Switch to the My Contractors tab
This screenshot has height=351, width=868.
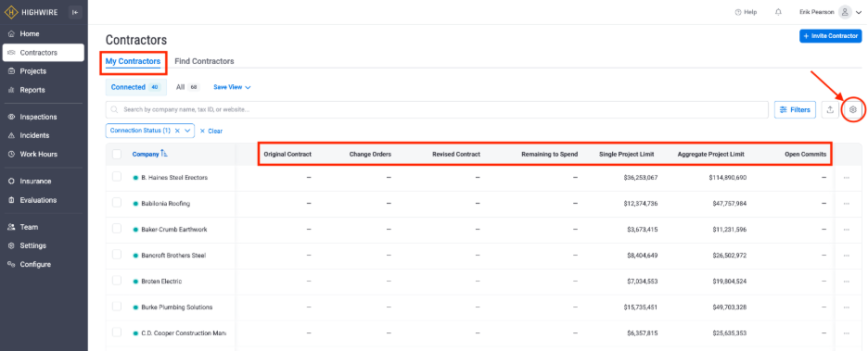point(133,61)
